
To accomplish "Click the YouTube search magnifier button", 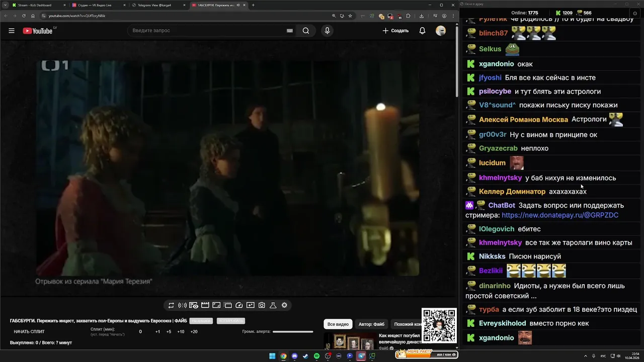I will click(306, 31).
